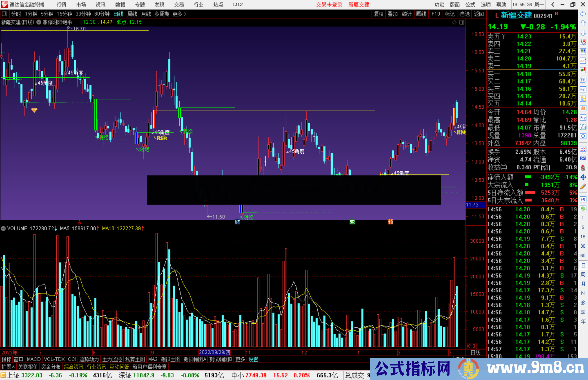Click the back arrow icon in right sidebar

[583, 14]
